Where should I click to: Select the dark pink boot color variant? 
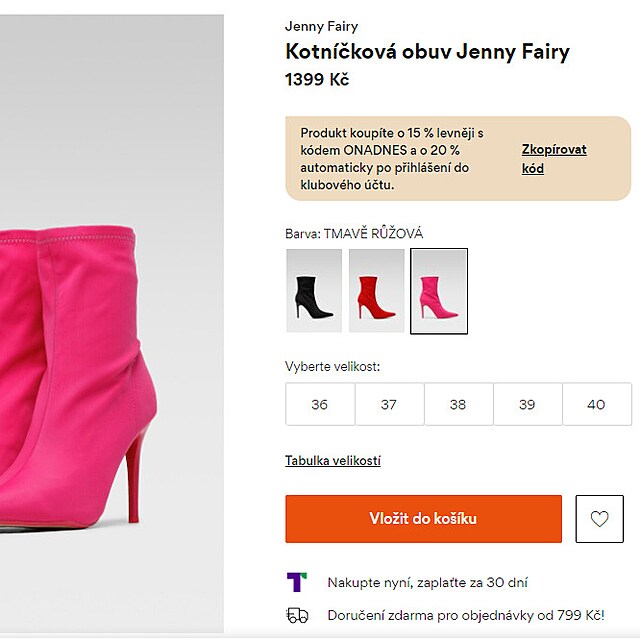pyautogui.click(x=439, y=290)
